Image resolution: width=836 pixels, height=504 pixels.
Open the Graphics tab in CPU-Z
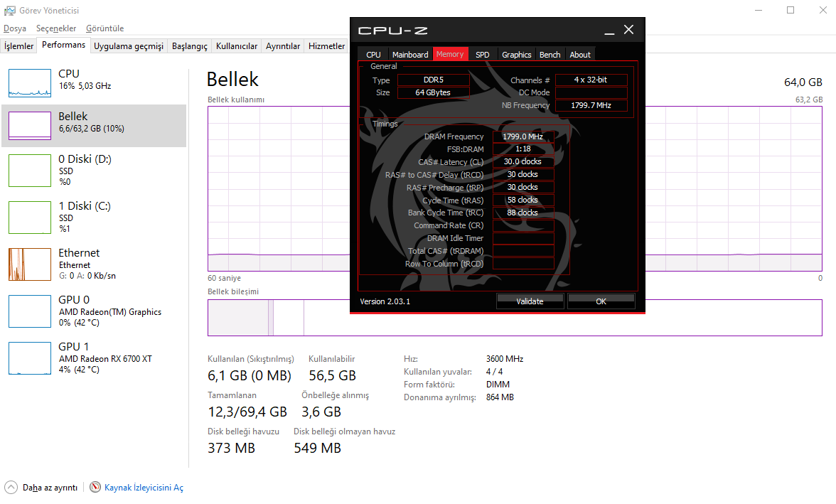click(x=517, y=55)
